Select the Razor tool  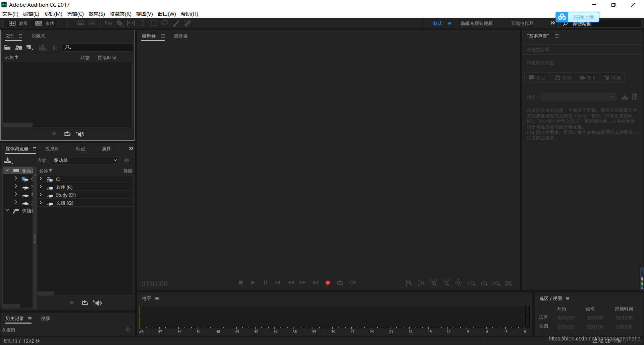click(x=120, y=23)
